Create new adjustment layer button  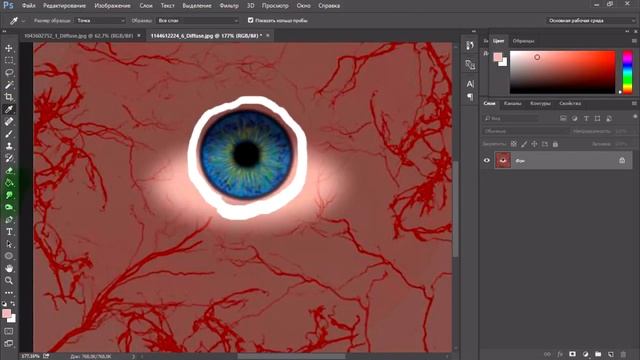[586, 354]
